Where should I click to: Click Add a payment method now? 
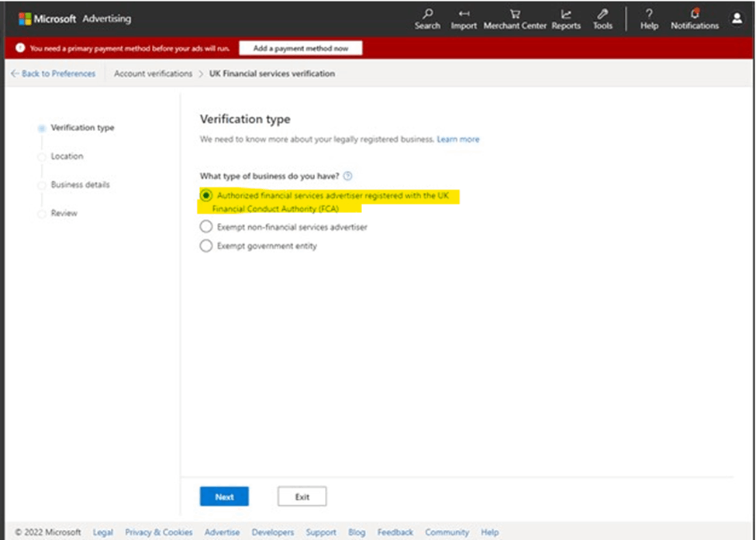click(x=300, y=48)
